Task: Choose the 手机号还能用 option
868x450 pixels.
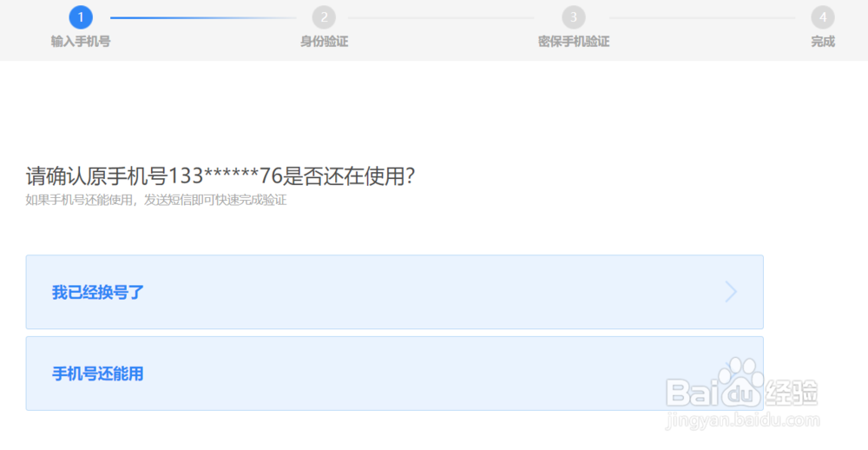Action: click(x=395, y=374)
